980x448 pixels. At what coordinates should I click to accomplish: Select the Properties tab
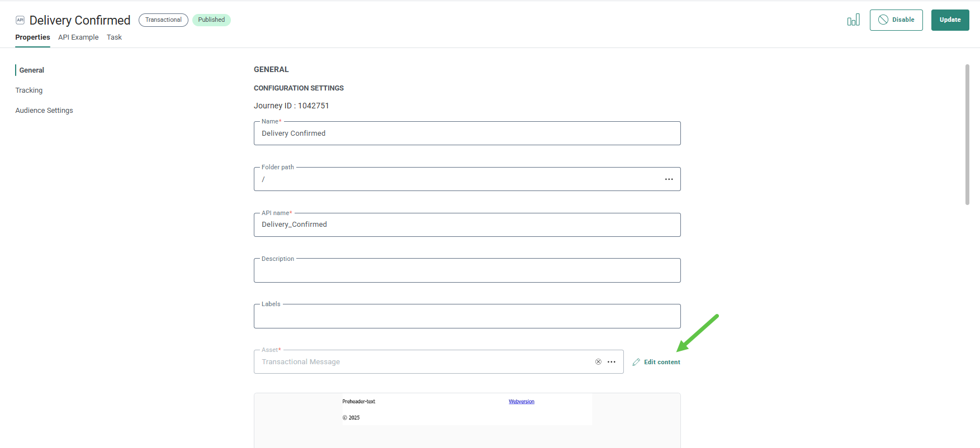tap(32, 37)
